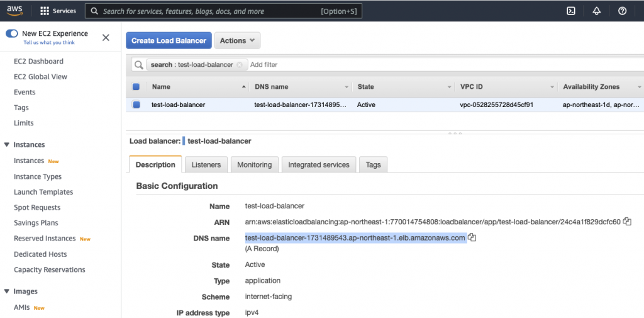The image size is (644, 318).
Task: Click the ARN value text
Action: click(x=433, y=222)
